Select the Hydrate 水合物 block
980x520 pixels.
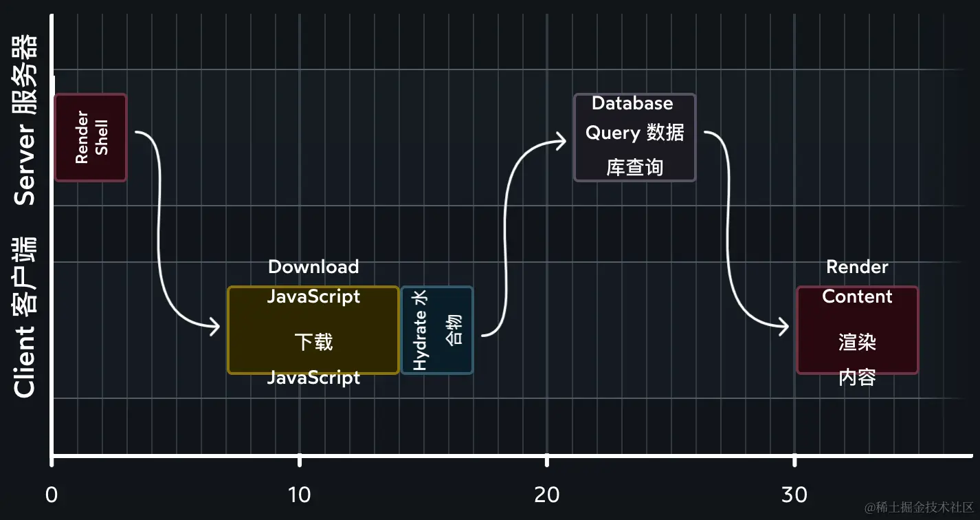point(437,330)
